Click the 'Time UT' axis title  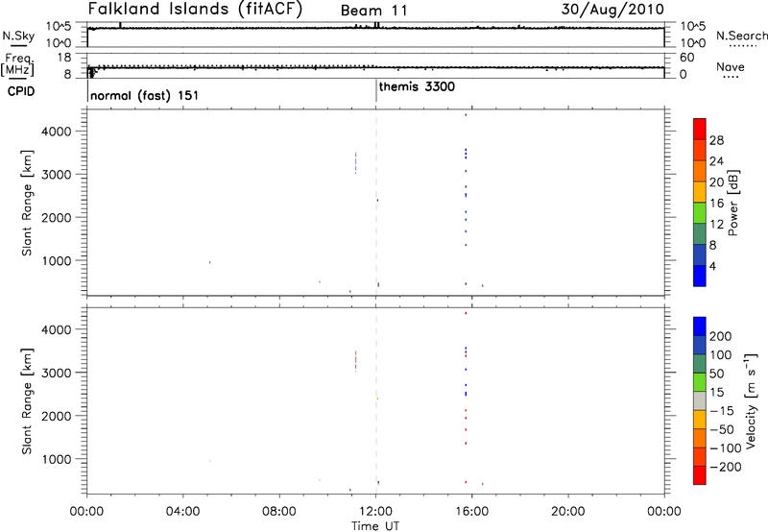tap(375, 526)
